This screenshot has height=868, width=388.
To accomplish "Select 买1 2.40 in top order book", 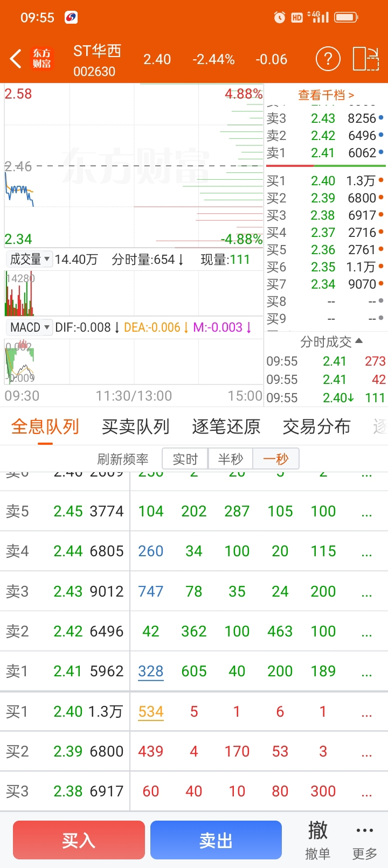I will pyautogui.click(x=325, y=181).
